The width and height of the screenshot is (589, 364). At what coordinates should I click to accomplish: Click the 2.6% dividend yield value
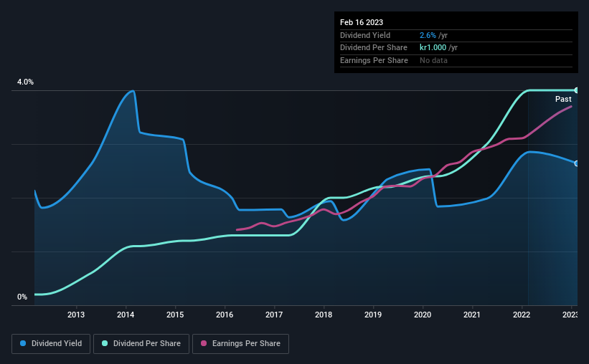click(428, 35)
